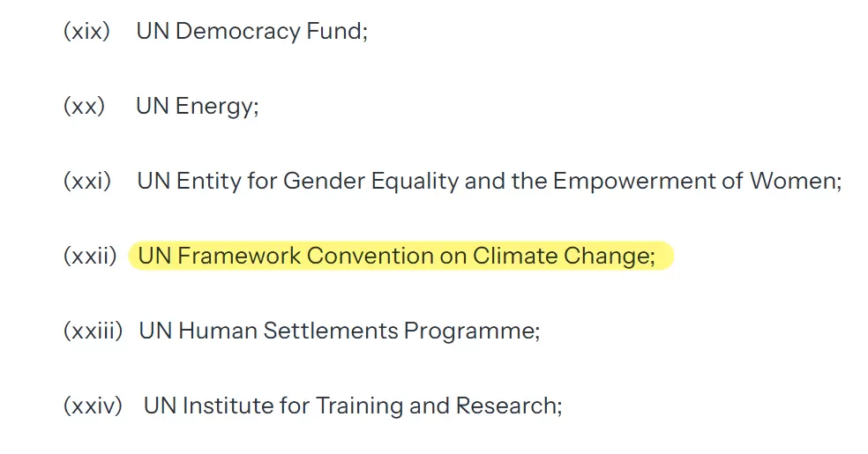Select the (xxi) list marker
This screenshot has height=454, width=868.
pyautogui.click(x=87, y=182)
